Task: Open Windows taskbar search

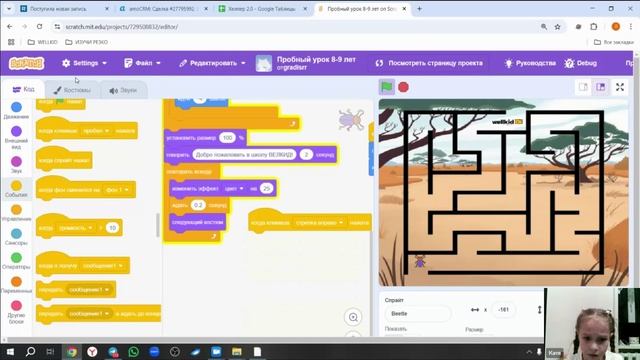Action: (30, 352)
